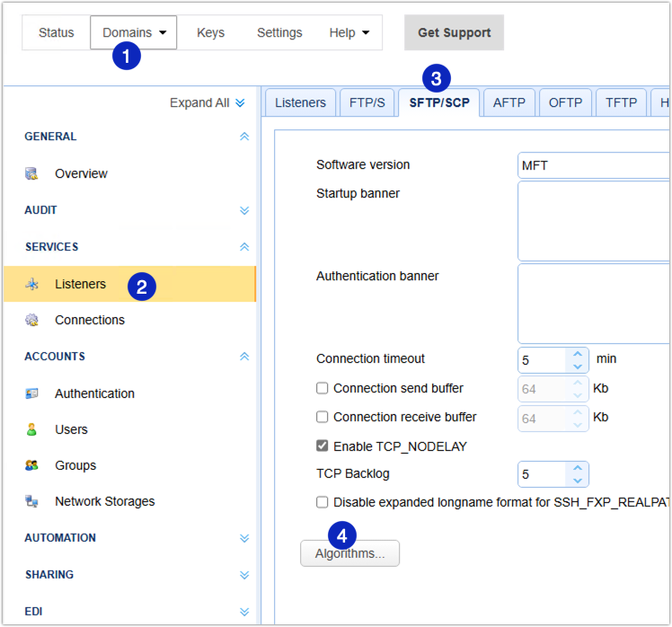Click the Authentication sidebar icon
Screen dimensions: 672x627
(32, 393)
